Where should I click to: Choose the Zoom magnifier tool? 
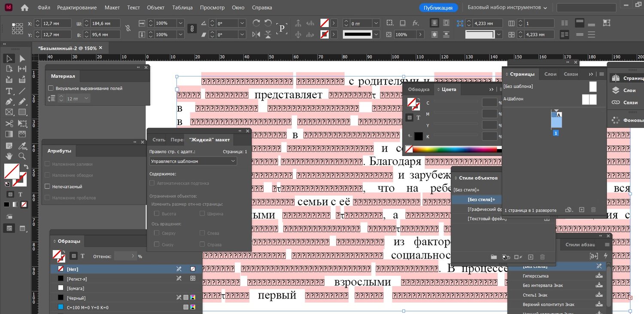[22, 156]
